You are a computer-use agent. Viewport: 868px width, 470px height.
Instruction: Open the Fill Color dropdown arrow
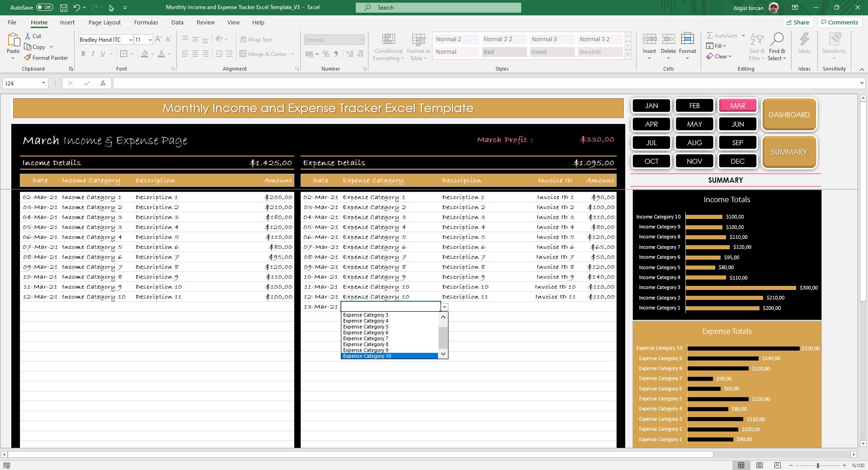click(151, 54)
